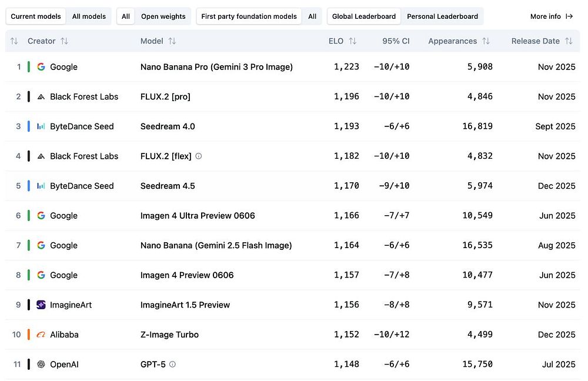Click the Release Date column header
Image resolution: width=588 pixels, height=381 pixels.
tap(536, 41)
